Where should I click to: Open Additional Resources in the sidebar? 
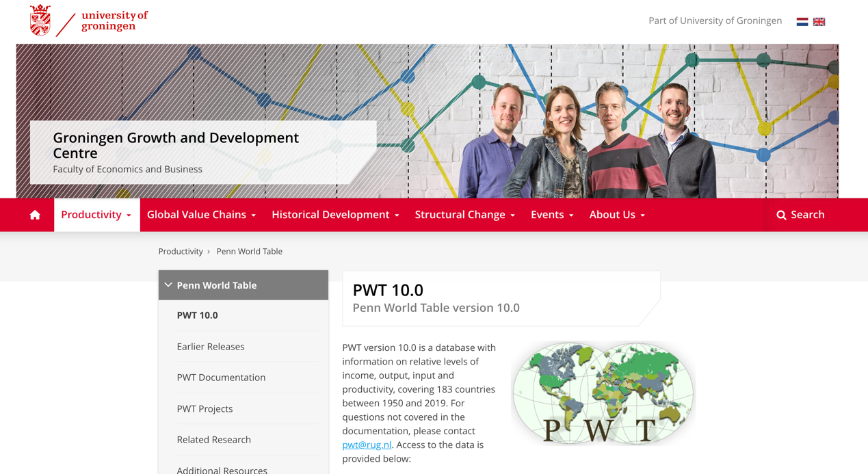[222, 469]
